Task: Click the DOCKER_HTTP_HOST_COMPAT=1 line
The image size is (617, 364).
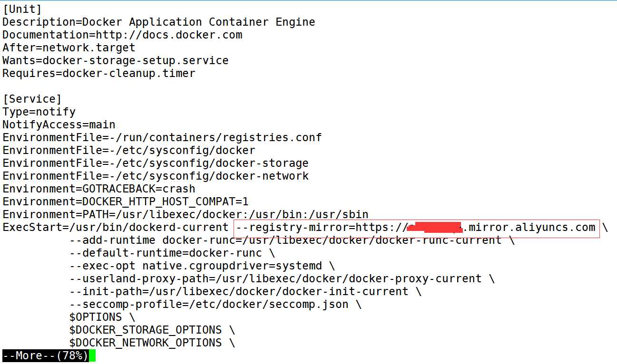Action: click(x=126, y=201)
